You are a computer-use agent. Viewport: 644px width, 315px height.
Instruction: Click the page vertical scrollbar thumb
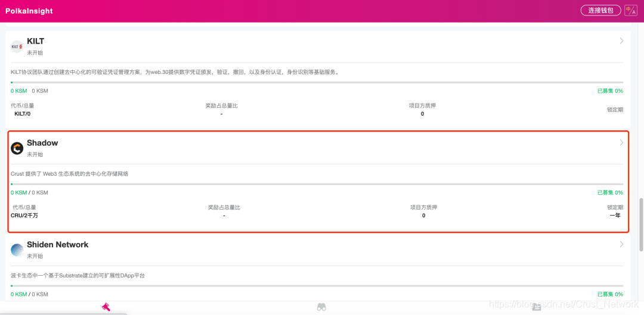pyautogui.click(x=641, y=224)
